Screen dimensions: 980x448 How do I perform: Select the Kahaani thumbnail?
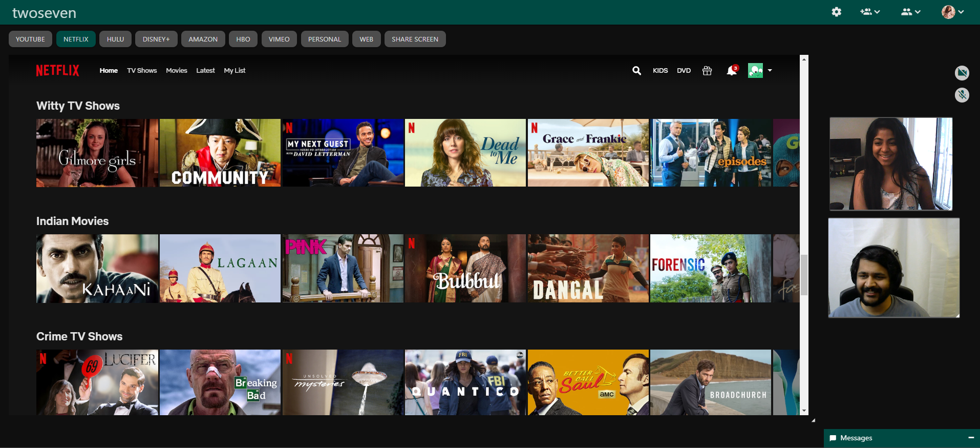pos(97,268)
